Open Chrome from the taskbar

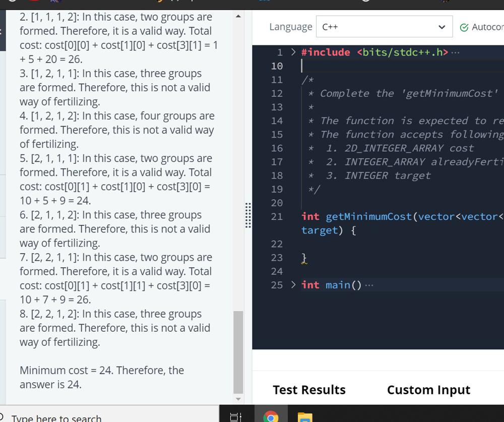point(271,416)
